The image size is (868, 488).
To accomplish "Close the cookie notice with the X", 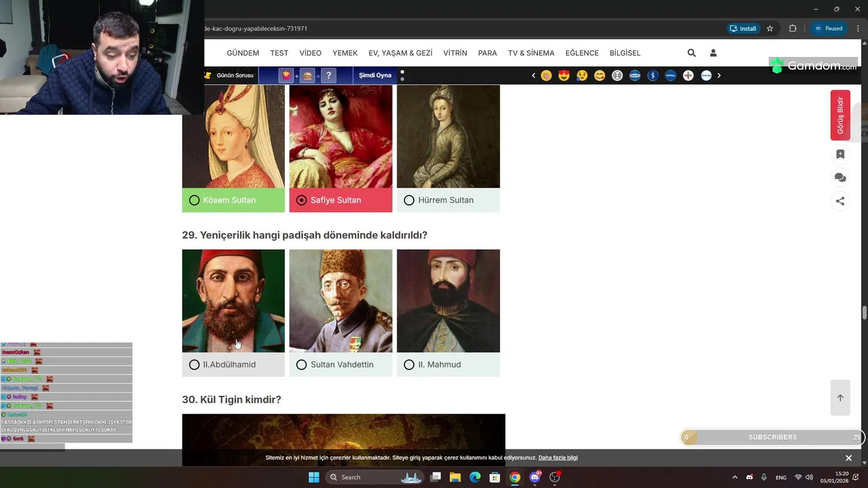I will [x=848, y=458].
